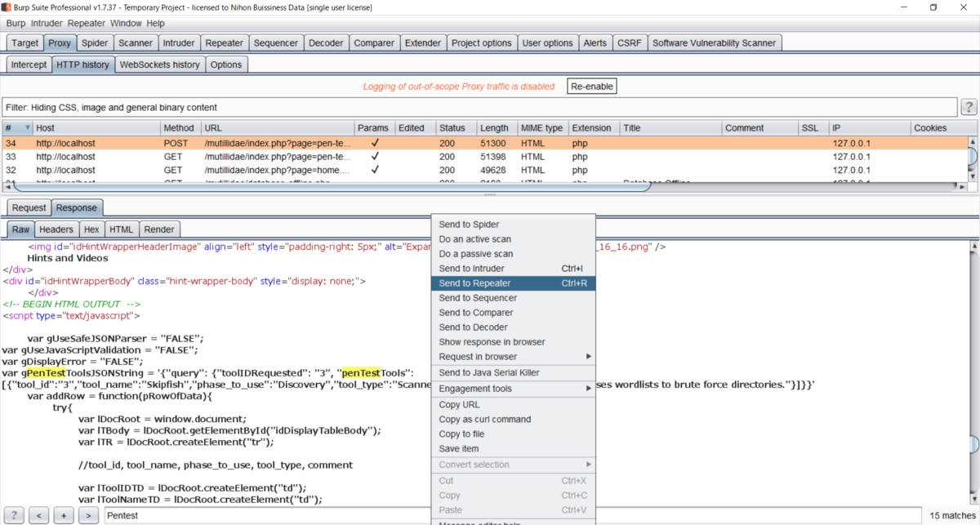Choose Copy as curl command
This screenshot has width=980, height=525.
pyautogui.click(x=514, y=420)
